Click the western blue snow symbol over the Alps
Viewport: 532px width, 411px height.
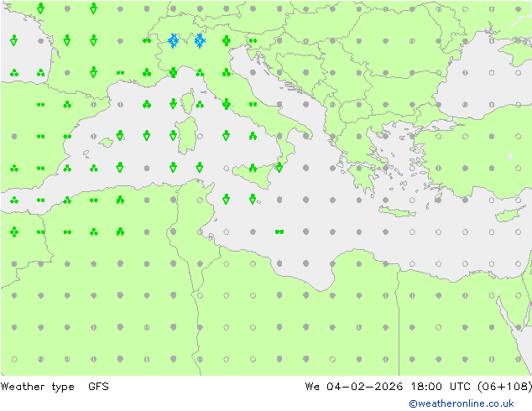(x=174, y=41)
